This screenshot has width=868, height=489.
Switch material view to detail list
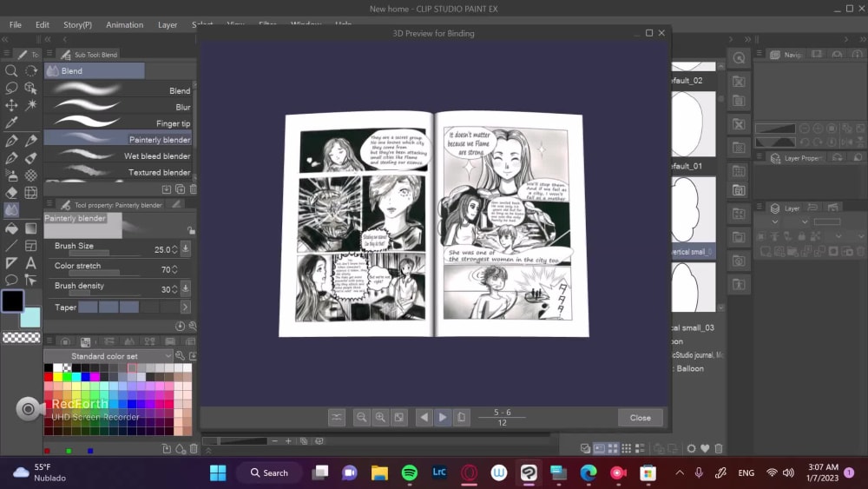[x=640, y=448]
